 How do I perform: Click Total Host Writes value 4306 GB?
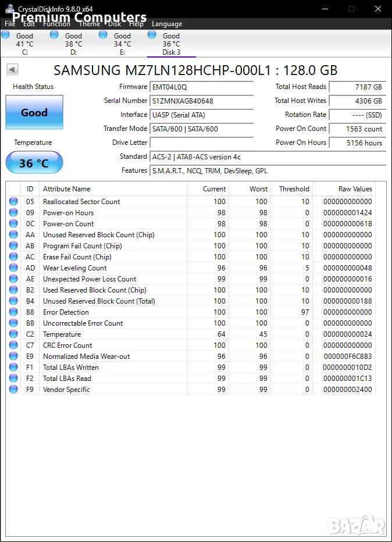358,101
